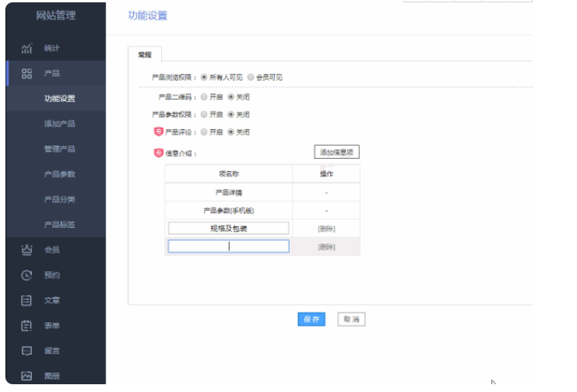
Task: Click the 添加信息项 button
Action: (x=336, y=152)
